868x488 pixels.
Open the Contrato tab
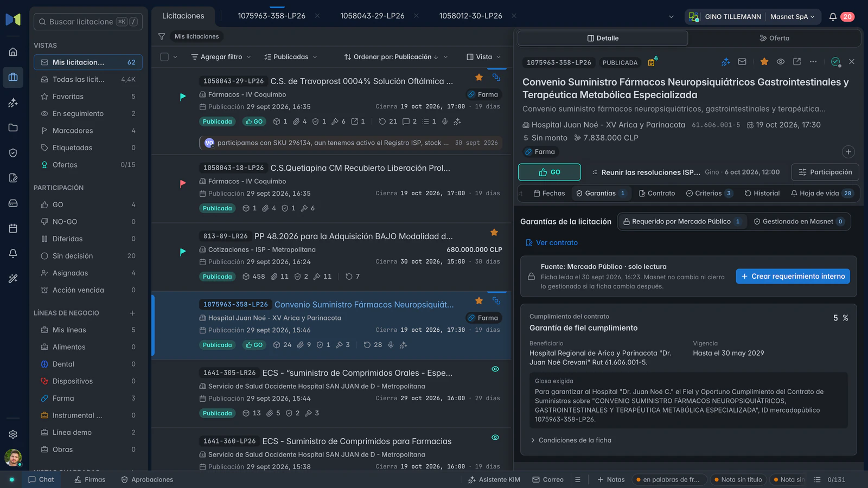pyautogui.click(x=657, y=193)
